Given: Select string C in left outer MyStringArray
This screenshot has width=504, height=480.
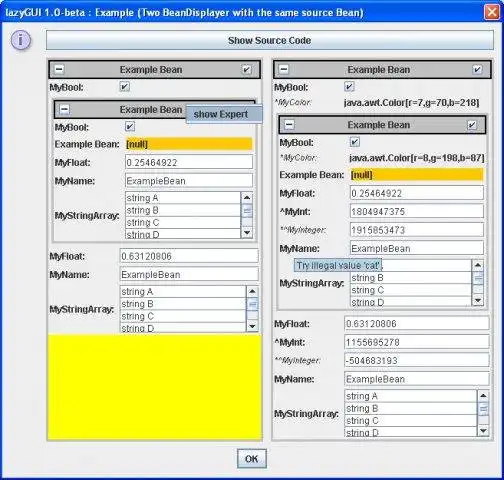Looking at the screenshot, I should click(183, 316).
